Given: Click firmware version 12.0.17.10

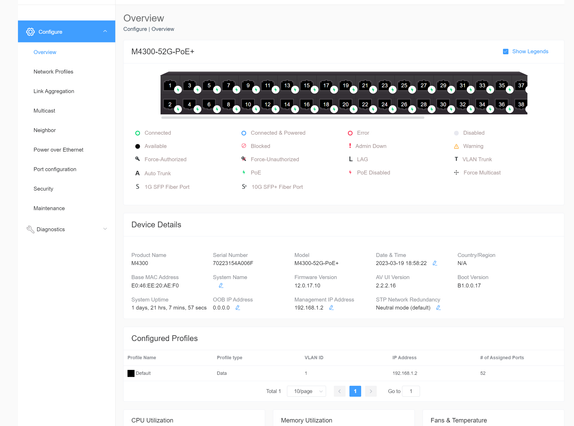Looking at the screenshot, I should [x=308, y=285].
